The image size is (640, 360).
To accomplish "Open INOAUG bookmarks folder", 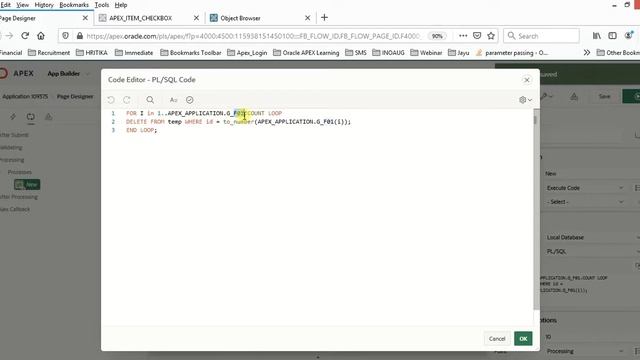I will [389, 53].
